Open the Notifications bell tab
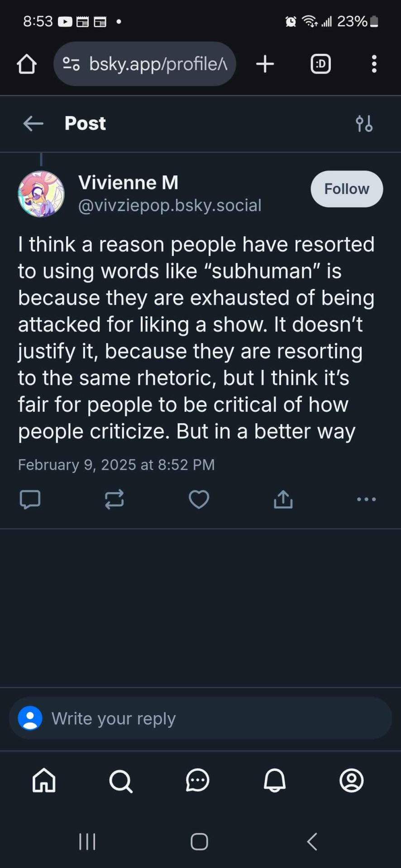The height and width of the screenshot is (868, 401). 275,780
